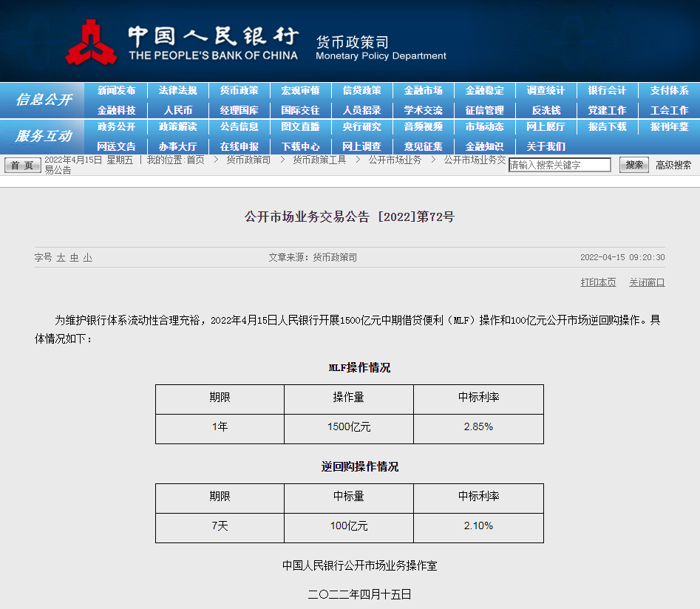Click 关闭窗口 to close the window
This screenshot has height=609, width=700.
tap(647, 282)
